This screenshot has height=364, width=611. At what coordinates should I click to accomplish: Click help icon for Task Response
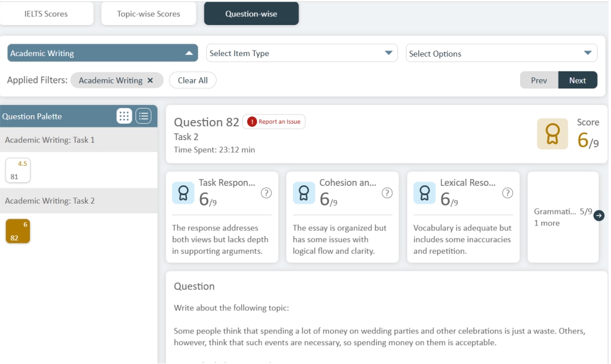point(266,193)
